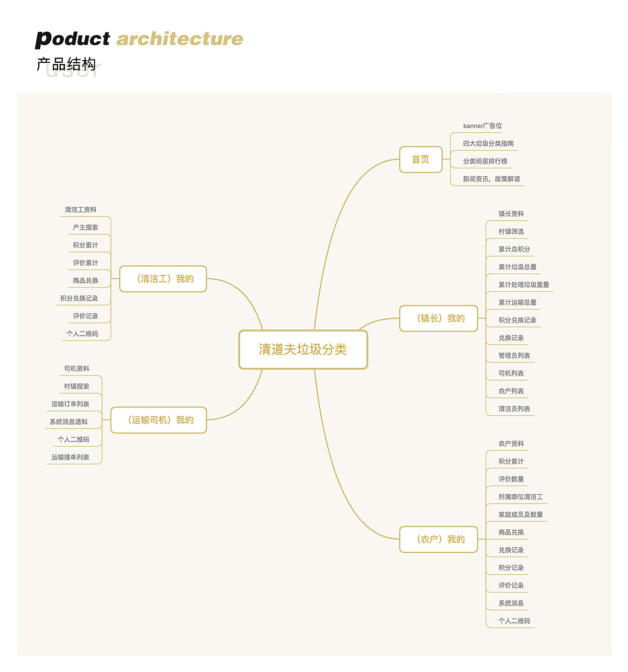Screen dimensions: 628x672
Task: Click the 系统消息通知 item
Action: point(69,422)
